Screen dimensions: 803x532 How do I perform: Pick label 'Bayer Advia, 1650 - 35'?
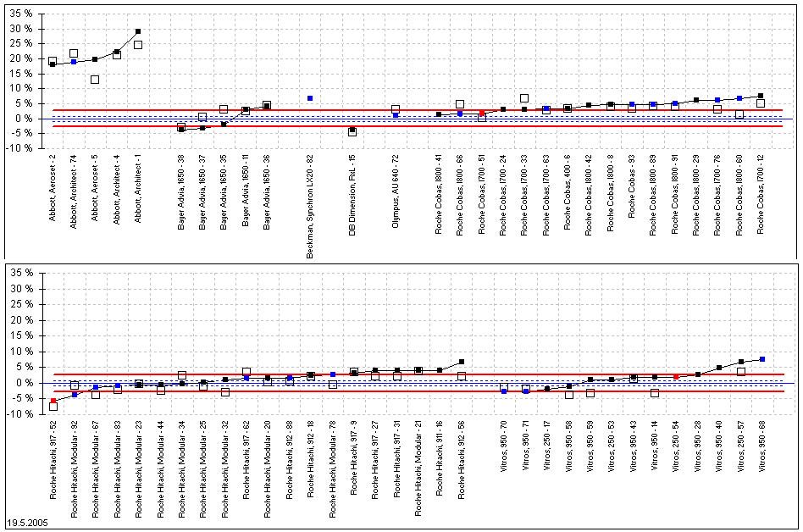point(224,192)
